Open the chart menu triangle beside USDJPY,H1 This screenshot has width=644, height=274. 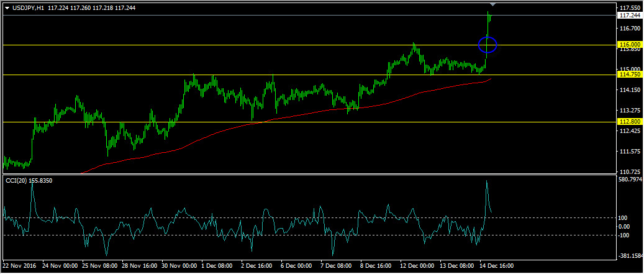7,8
